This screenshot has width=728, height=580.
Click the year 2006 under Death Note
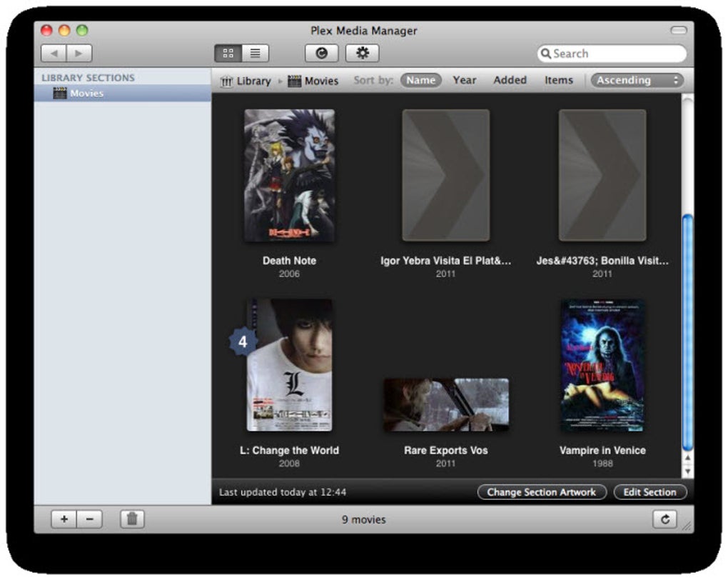click(x=289, y=274)
